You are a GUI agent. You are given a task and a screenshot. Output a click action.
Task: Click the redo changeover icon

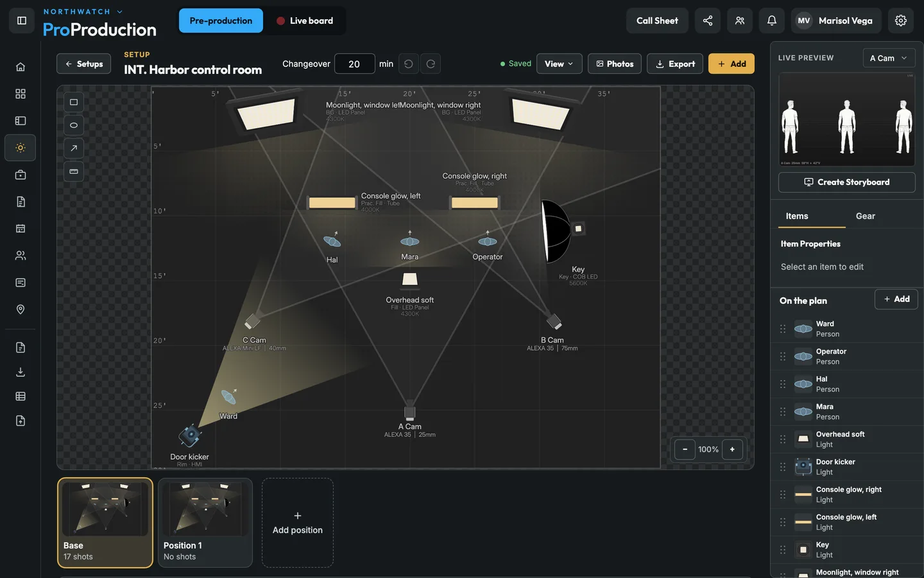[431, 64]
